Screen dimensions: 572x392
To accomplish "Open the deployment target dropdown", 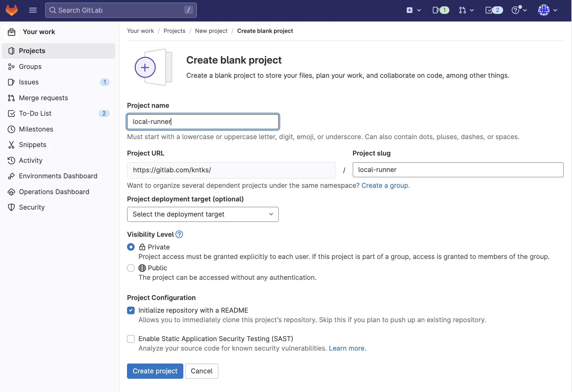I will click(x=203, y=214).
